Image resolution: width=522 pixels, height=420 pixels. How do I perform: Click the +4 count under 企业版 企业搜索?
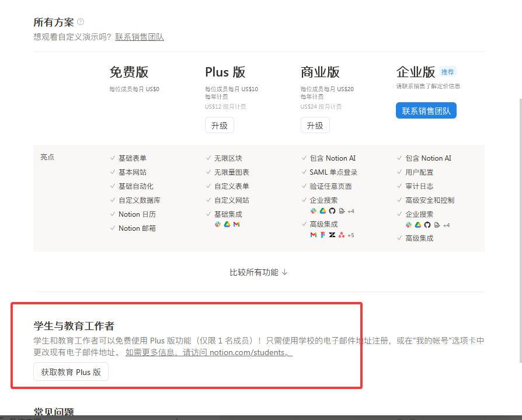point(447,225)
